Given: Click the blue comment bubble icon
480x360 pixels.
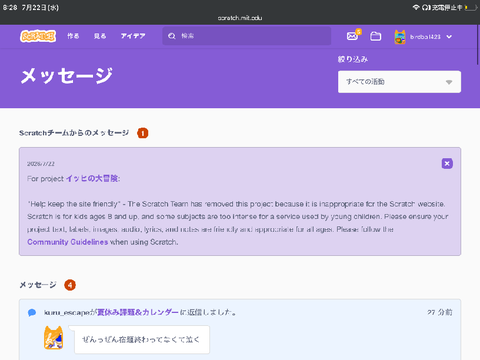Looking at the screenshot, I should click(32, 313).
